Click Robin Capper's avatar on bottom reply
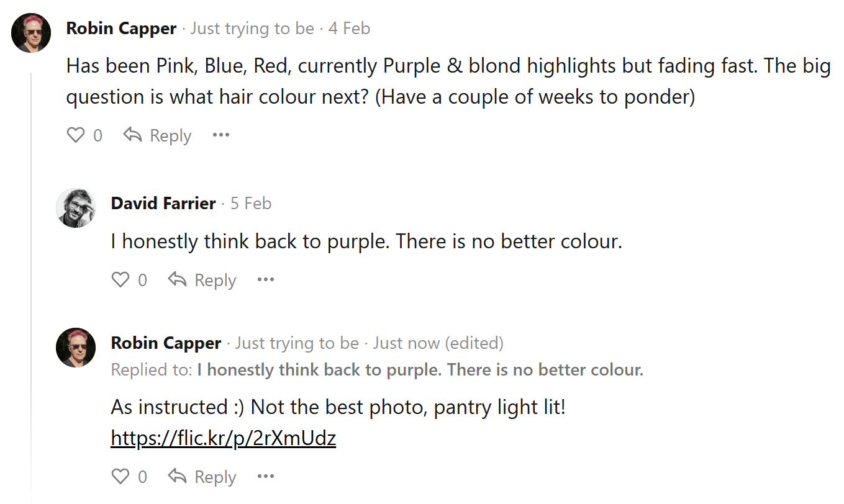The image size is (844, 504). pos(76,348)
